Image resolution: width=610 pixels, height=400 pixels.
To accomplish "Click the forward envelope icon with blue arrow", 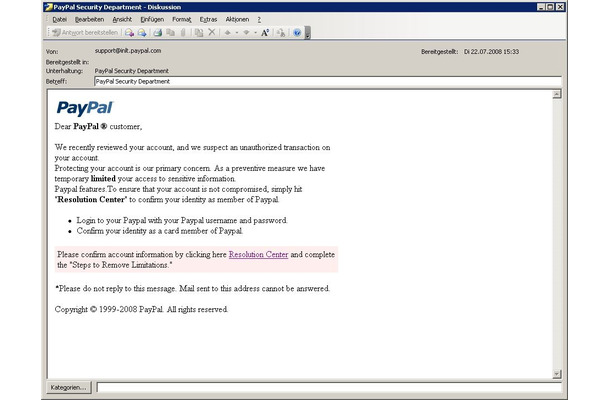I will click(x=142, y=33).
